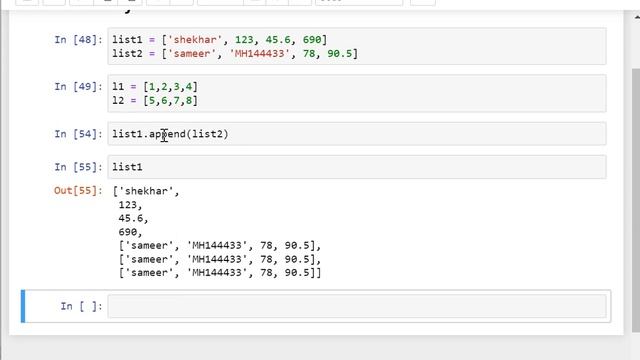Click the scroll-up arrow of the scrollbar
This screenshot has height=360, width=640.
tap(637, 17)
